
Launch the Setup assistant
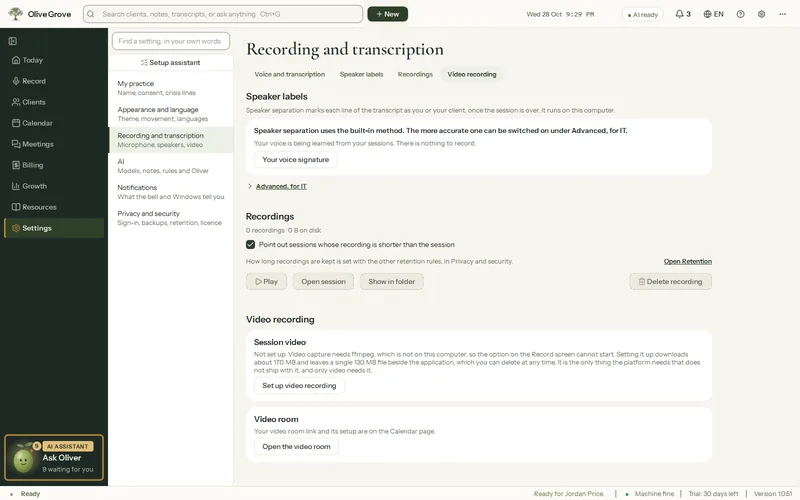point(171,62)
